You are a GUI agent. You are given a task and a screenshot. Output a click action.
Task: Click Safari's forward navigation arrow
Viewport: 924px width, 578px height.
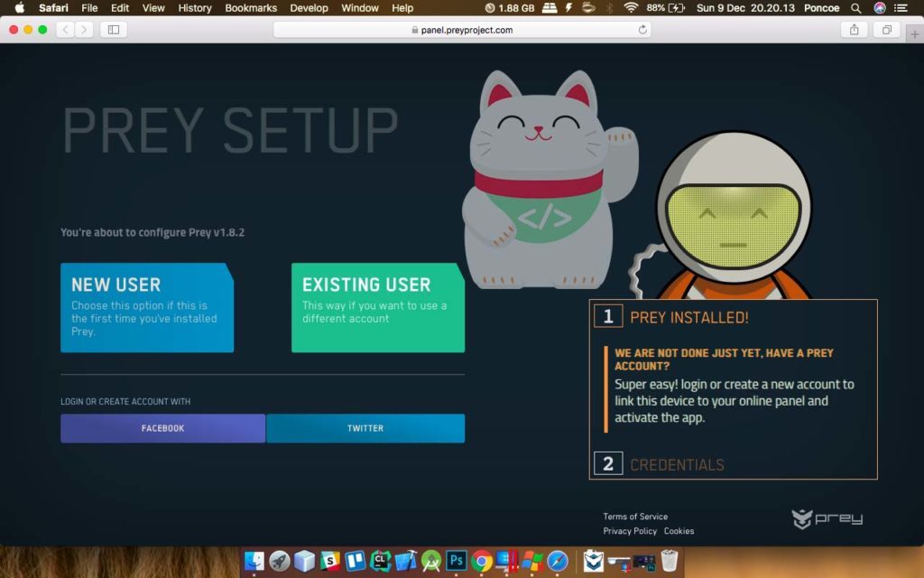coord(84,30)
